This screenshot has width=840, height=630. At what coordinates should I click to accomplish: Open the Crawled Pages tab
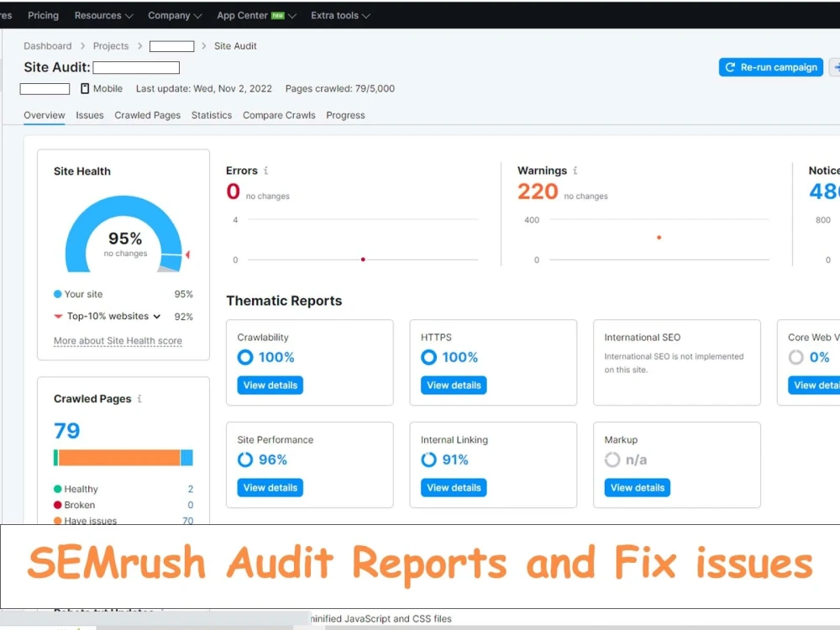click(x=147, y=115)
